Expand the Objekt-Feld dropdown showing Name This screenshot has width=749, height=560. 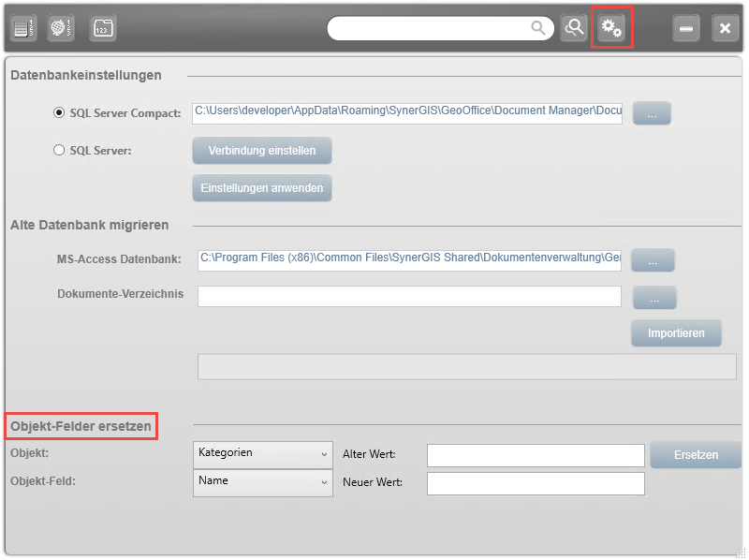263,481
